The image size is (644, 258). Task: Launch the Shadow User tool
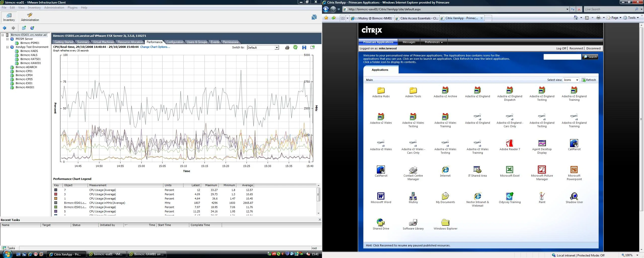pos(574,198)
